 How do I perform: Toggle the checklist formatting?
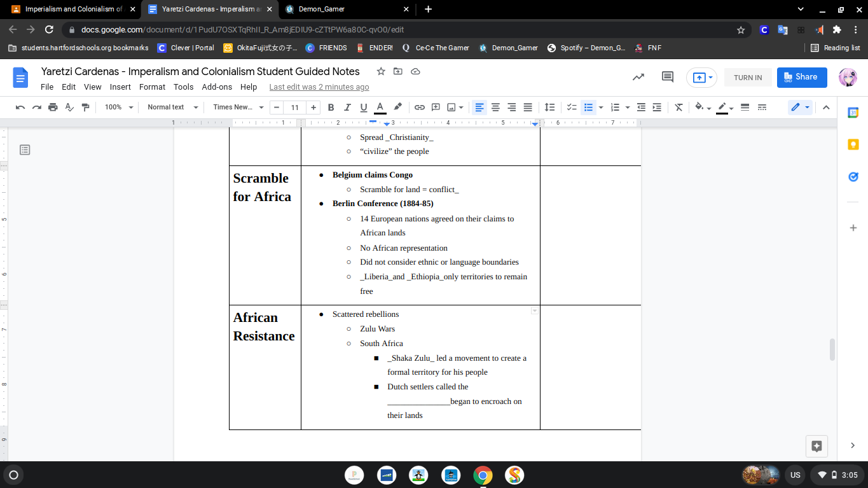[x=572, y=108]
